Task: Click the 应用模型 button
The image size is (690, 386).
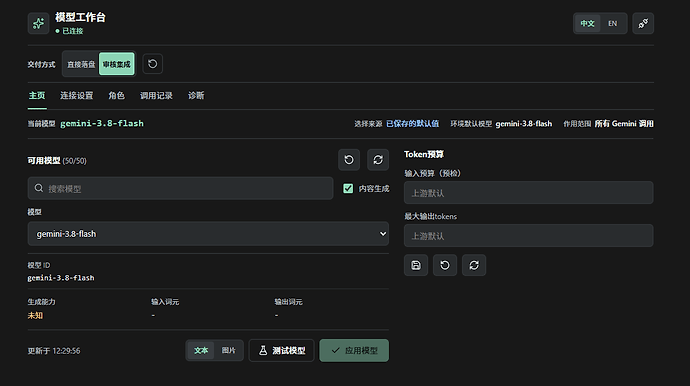Action: 354,350
